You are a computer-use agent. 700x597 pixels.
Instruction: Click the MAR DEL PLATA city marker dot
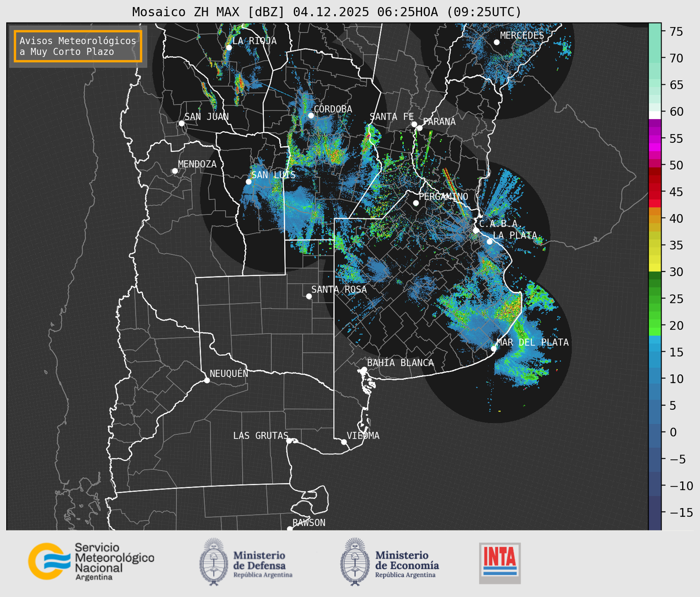pyautogui.click(x=493, y=348)
